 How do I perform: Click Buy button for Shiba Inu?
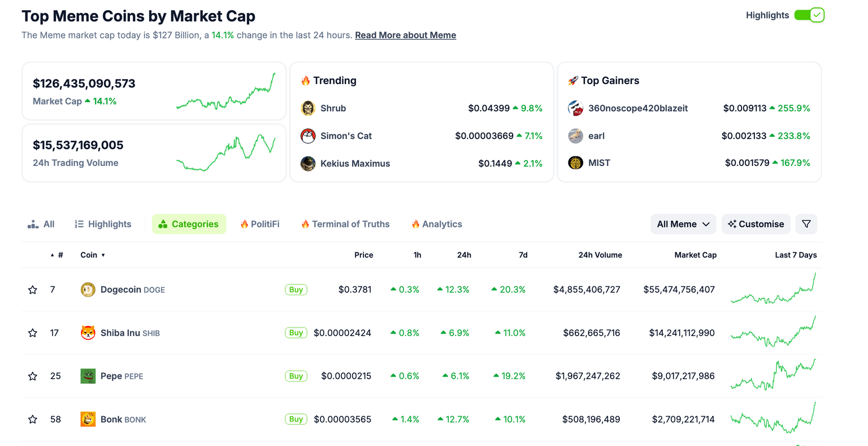296,333
